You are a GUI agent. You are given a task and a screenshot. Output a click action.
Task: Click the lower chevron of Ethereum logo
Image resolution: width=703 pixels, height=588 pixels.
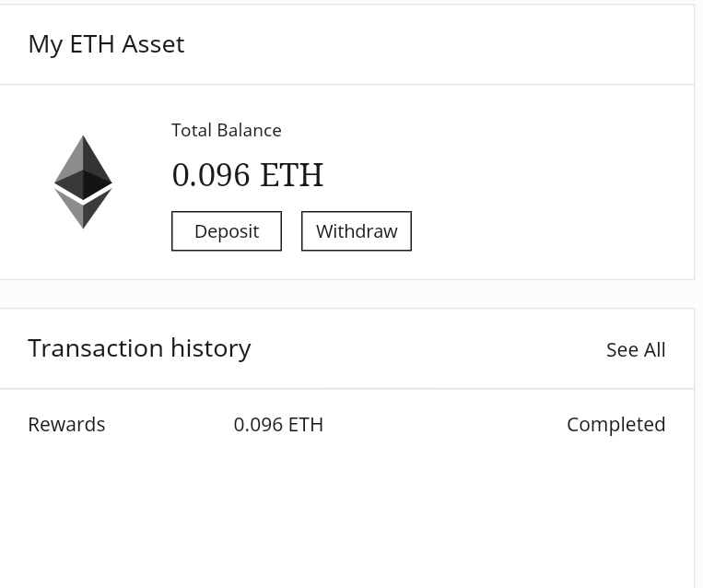(x=83, y=208)
